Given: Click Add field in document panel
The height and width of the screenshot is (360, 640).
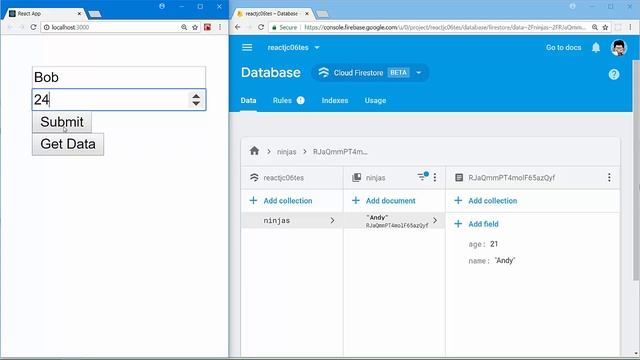Looking at the screenshot, I should click(476, 224).
